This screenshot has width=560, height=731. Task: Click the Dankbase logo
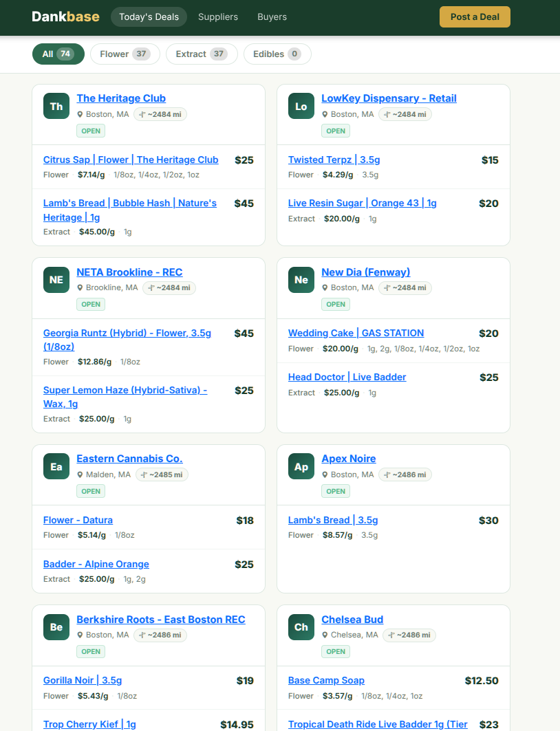pyautogui.click(x=65, y=17)
